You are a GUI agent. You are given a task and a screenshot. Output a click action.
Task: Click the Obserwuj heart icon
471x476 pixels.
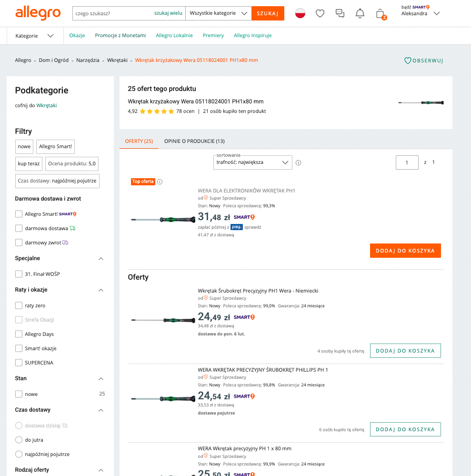click(x=408, y=61)
